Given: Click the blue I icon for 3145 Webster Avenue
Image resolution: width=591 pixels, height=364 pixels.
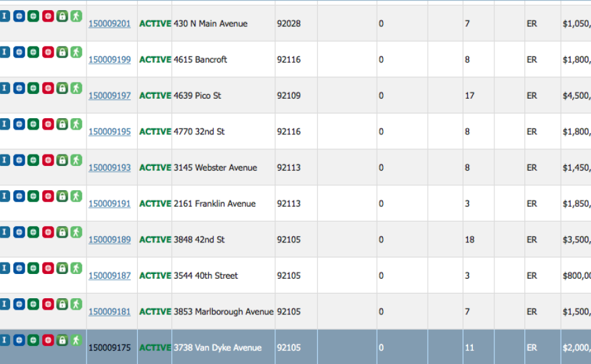Looking at the screenshot, I should point(5,160).
